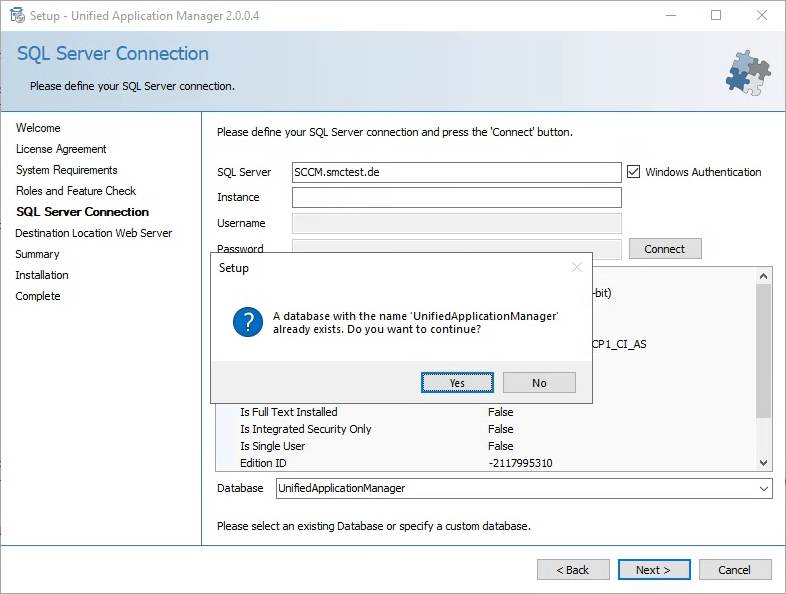Click the Next button
This screenshot has height=594, width=786.
pos(654,570)
